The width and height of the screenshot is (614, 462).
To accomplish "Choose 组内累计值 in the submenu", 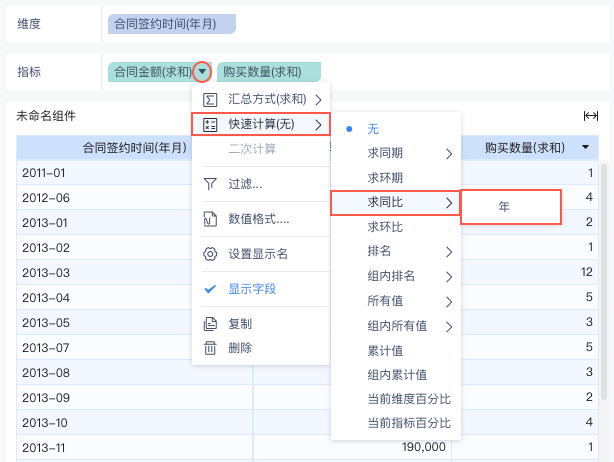I will (x=395, y=375).
